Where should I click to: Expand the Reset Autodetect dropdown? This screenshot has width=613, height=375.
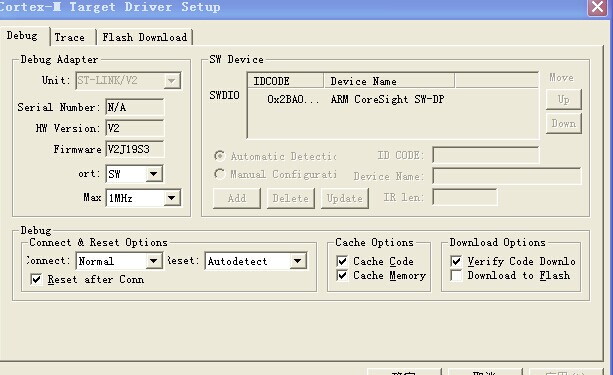click(298, 261)
